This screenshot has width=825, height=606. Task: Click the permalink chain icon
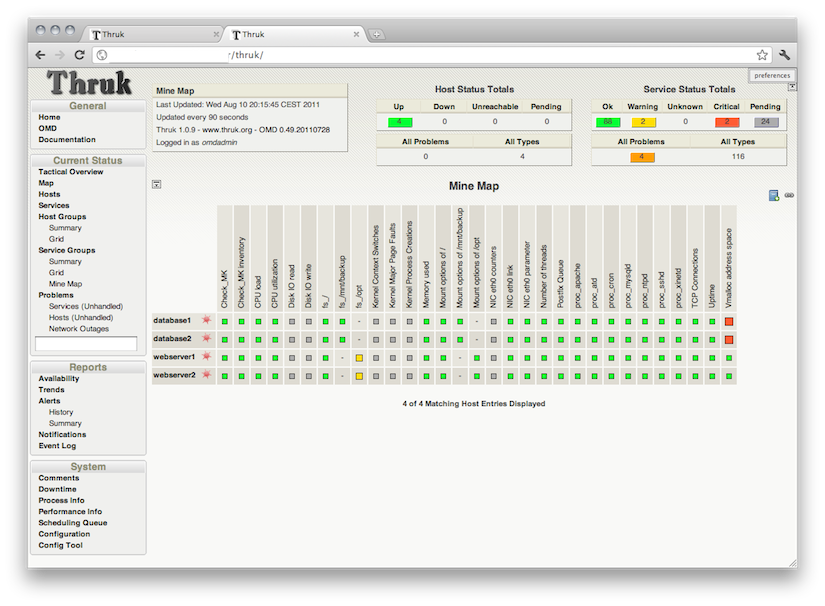pos(789,195)
